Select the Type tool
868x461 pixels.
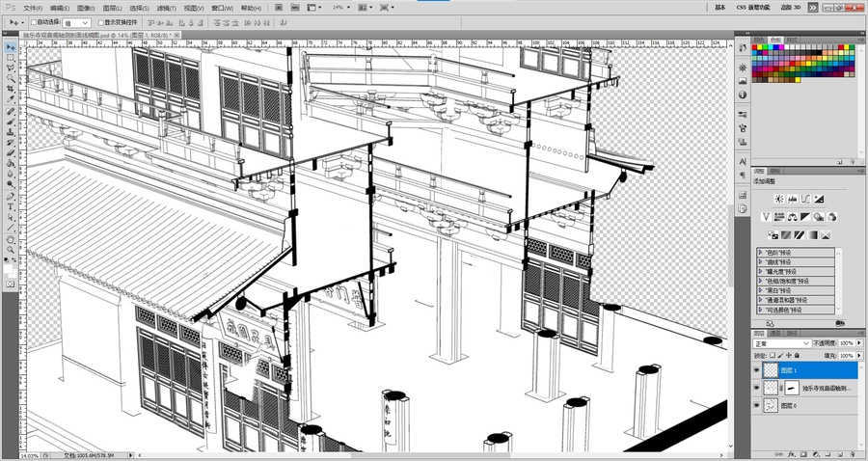coord(11,207)
